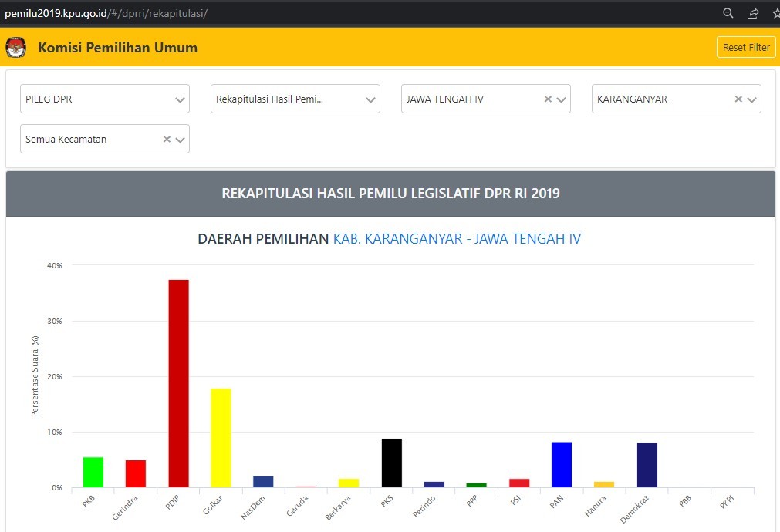Expand the Rekapitulasi Hasil Pemilu dropdown
The image size is (780, 532).
point(370,99)
